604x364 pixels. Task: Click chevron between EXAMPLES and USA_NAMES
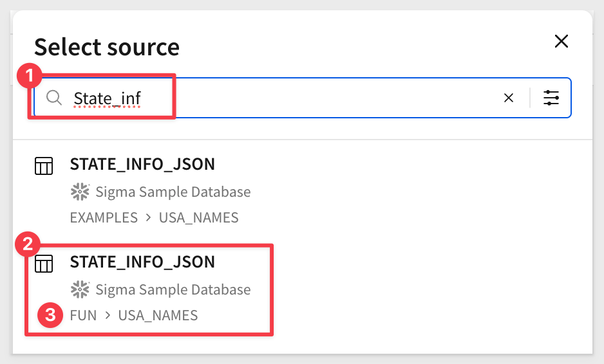148,218
